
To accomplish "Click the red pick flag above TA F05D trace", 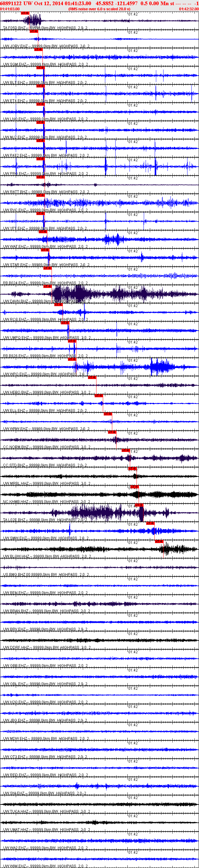I will pos(25,13).
